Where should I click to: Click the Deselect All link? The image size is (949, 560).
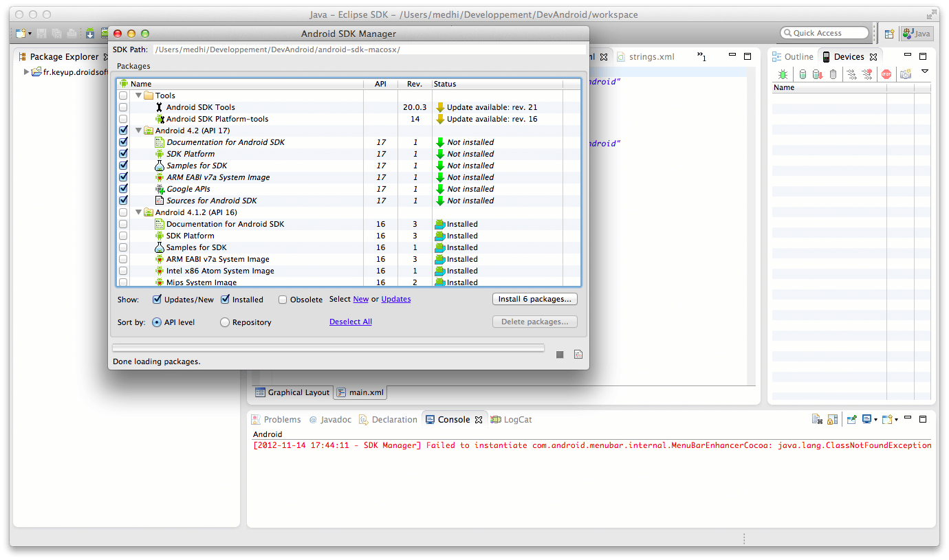tap(351, 322)
